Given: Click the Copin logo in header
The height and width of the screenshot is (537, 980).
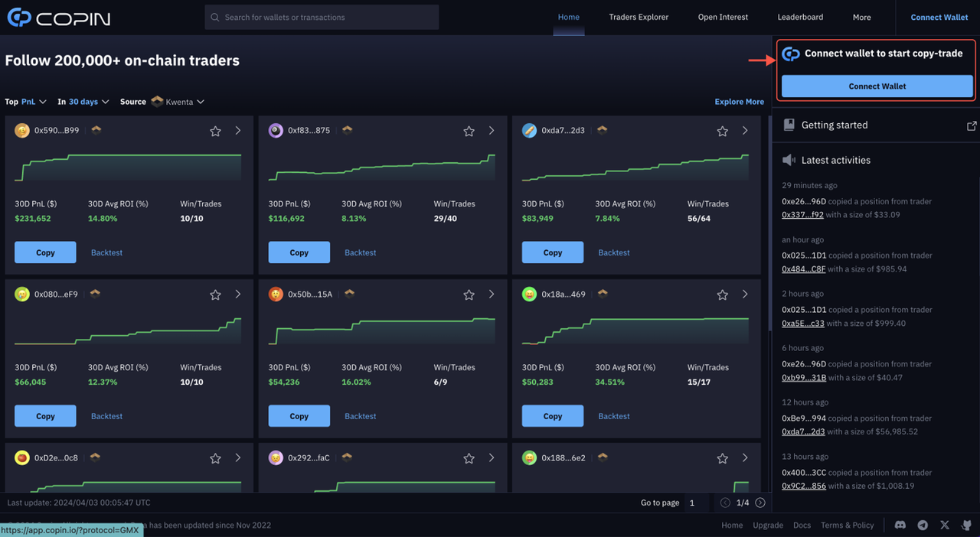Looking at the screenshot, I should [x=58, y=18].
